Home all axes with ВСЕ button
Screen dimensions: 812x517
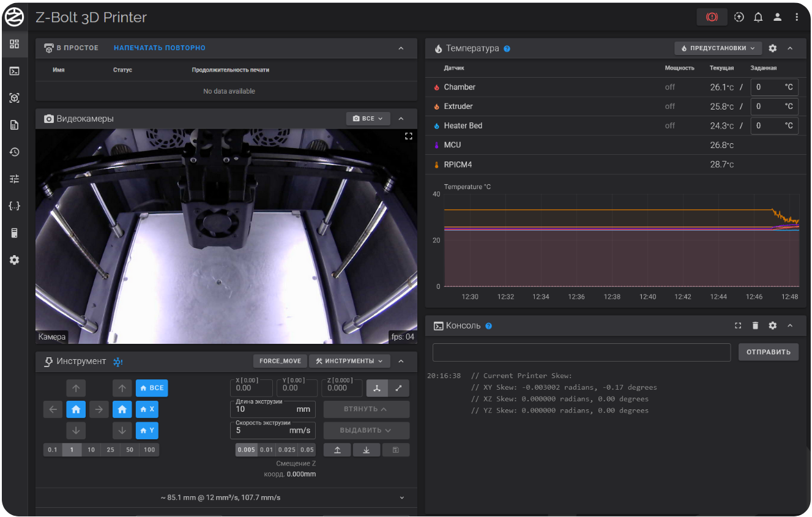coord(152,388)
